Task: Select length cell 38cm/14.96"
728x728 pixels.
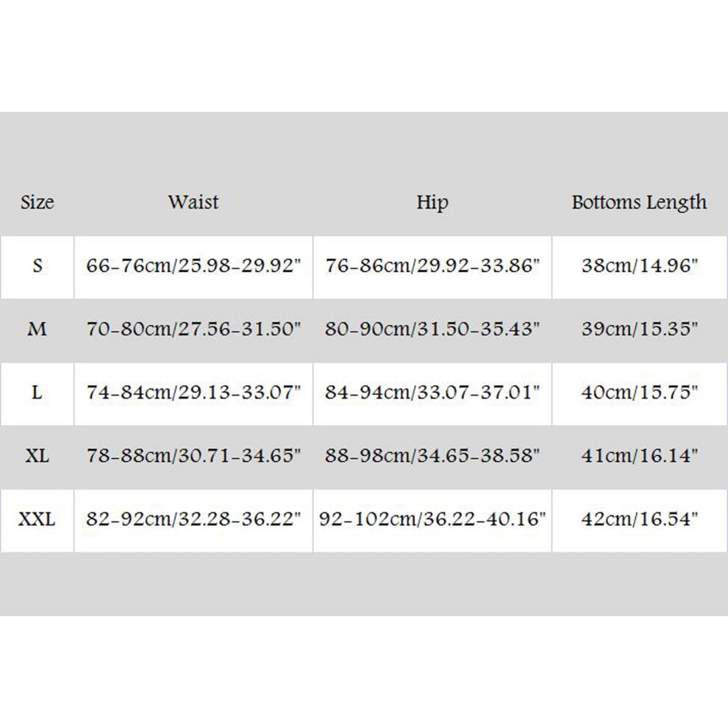Action: coord(639,267)
